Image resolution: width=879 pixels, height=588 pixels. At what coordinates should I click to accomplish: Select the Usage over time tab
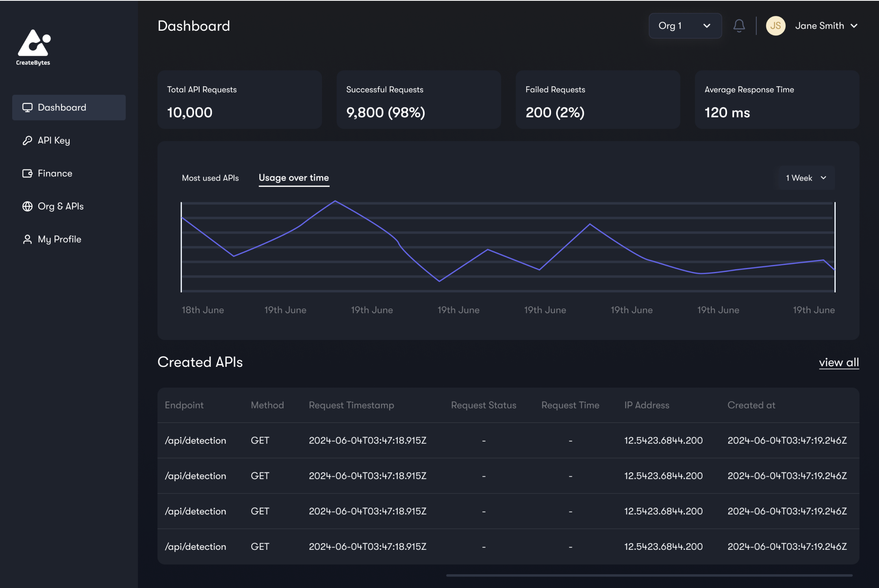[x=293, y=178]
